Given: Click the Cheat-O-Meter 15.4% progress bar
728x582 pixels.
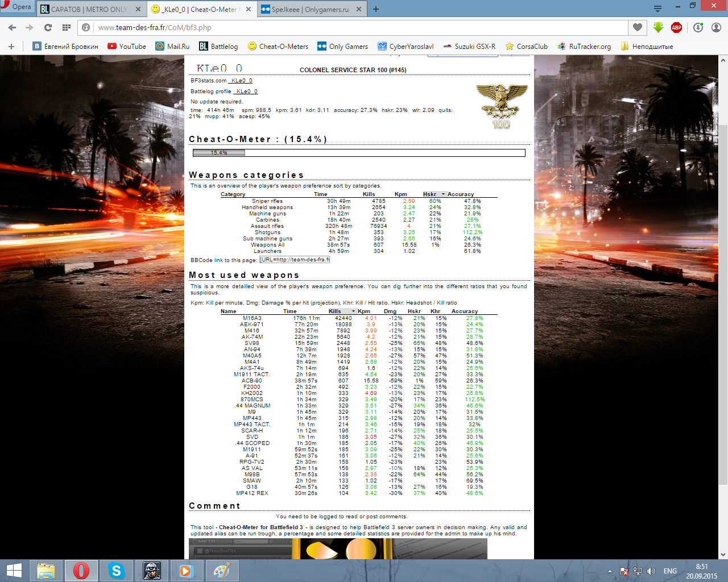Looking at the screenshot, I should pos(359,153).
